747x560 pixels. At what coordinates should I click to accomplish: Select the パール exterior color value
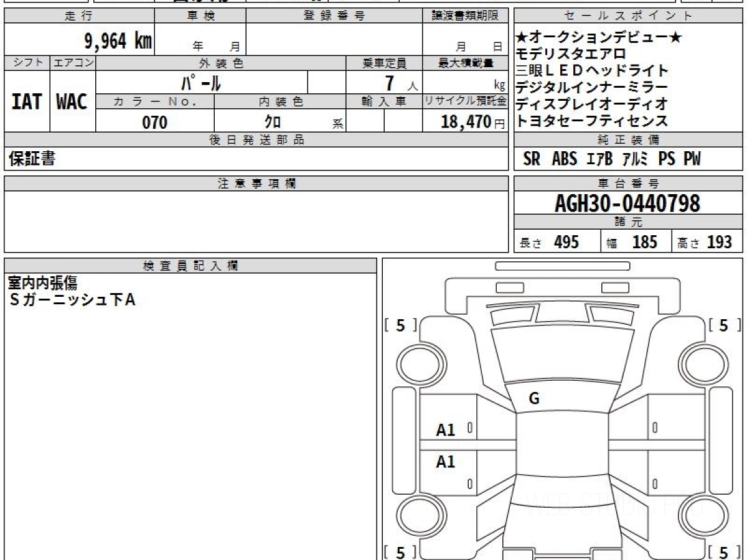(202, 82)
